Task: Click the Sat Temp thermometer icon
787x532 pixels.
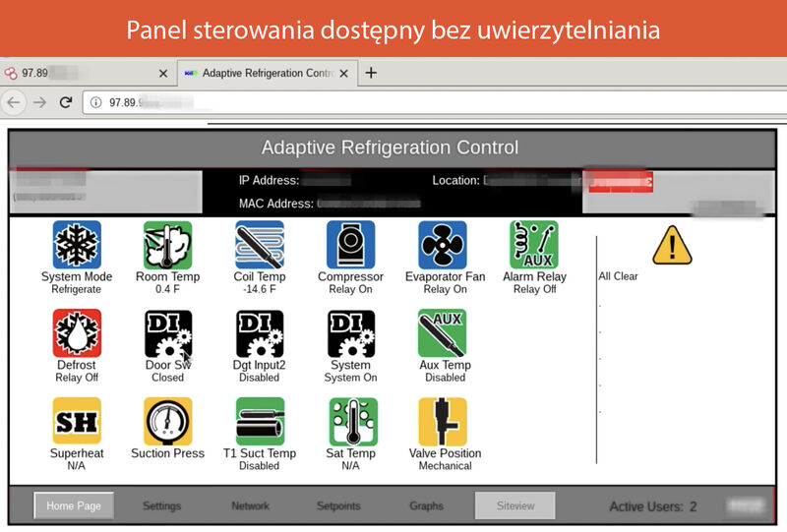Action: pyautogui.click(x=353, y=422)
